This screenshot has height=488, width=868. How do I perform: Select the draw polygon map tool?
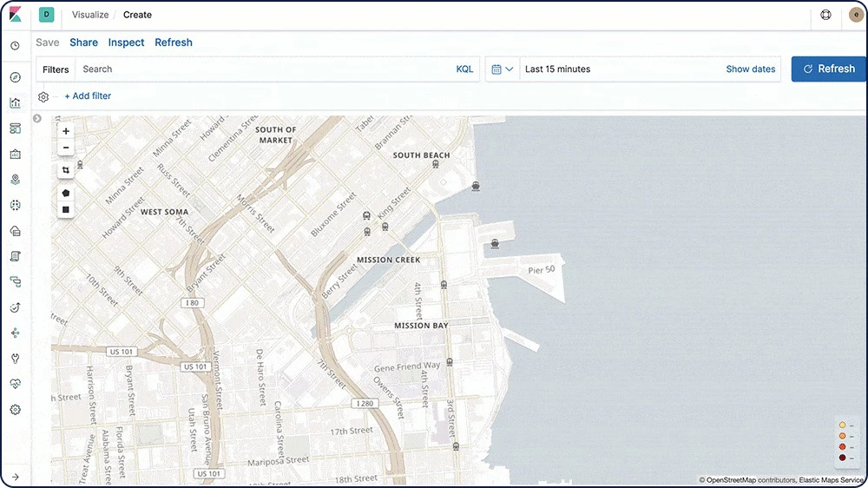(66, 194)
